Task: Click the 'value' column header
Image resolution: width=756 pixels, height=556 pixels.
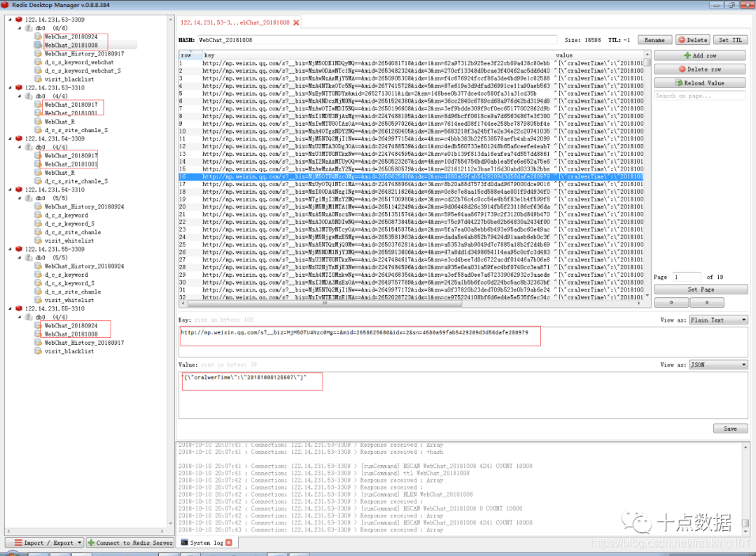Action: [598, 55]
